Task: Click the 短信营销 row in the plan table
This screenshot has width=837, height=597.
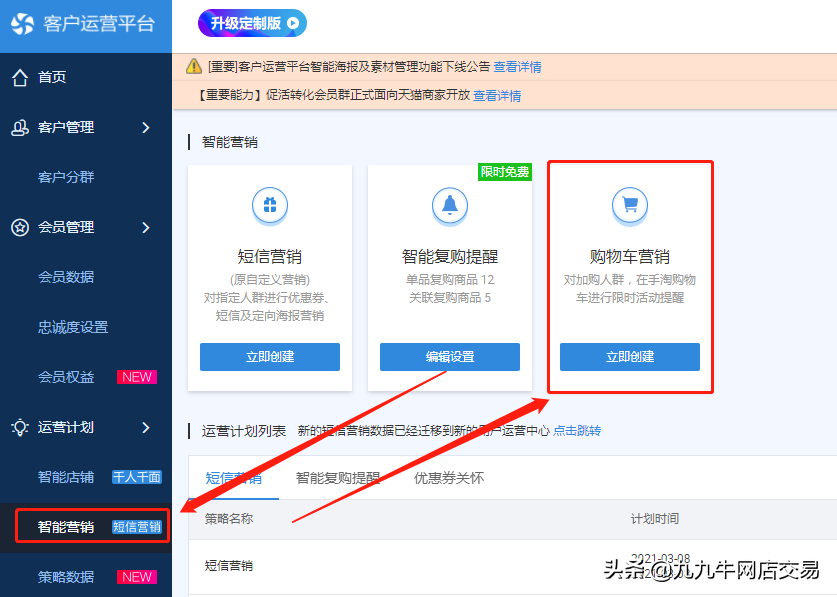Action: point(512,566)
